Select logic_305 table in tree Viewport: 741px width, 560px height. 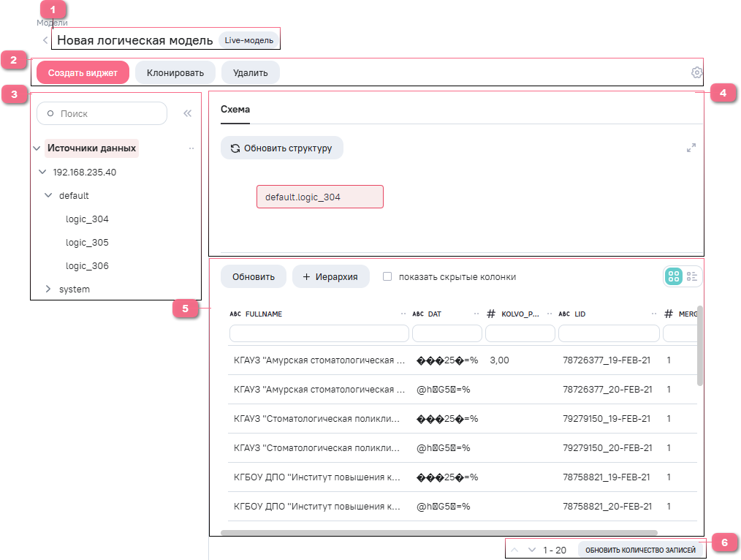coord(87,243)
